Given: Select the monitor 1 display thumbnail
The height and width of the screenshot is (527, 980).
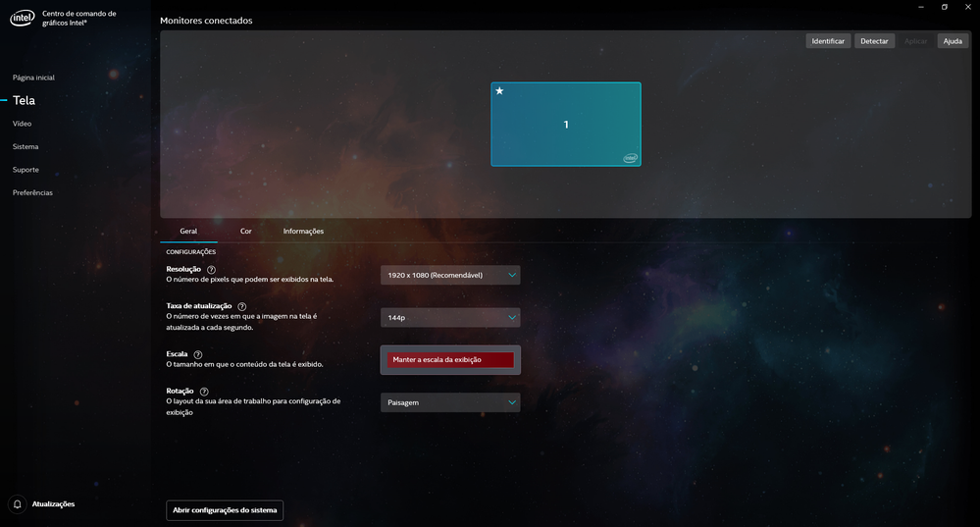Looking at the screenshot, I should [x=566, y=125].
